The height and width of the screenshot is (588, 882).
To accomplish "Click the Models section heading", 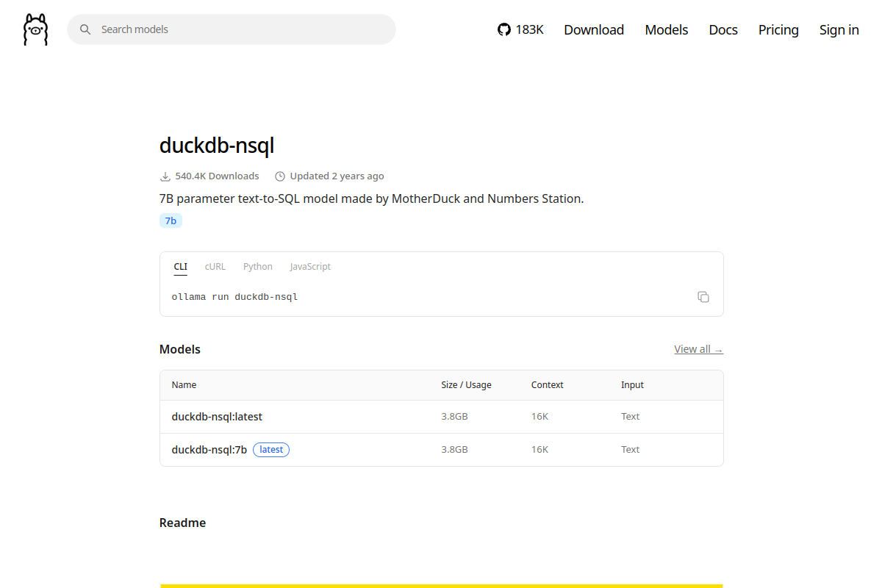I will [x=180, y=349].
